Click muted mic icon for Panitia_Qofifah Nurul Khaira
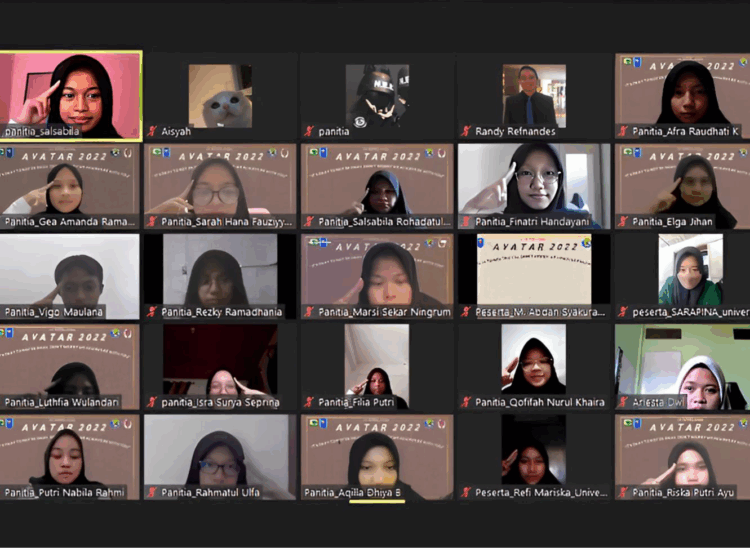 [466, 402]
